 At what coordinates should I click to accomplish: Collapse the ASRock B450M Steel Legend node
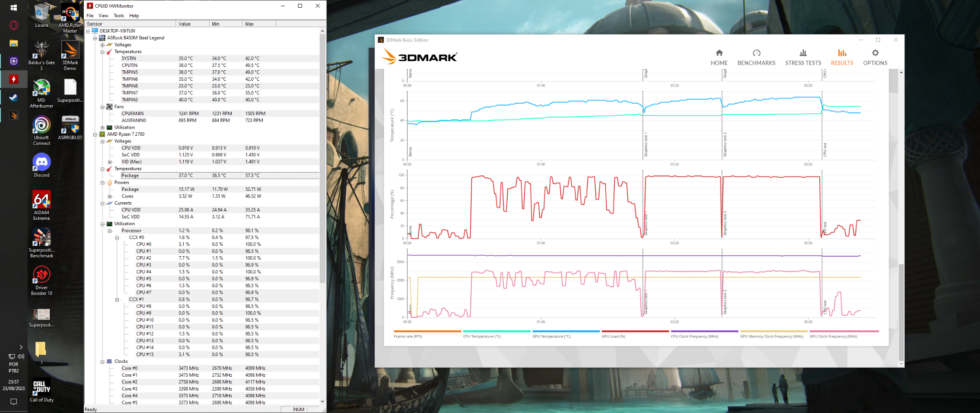coord(95,38)
